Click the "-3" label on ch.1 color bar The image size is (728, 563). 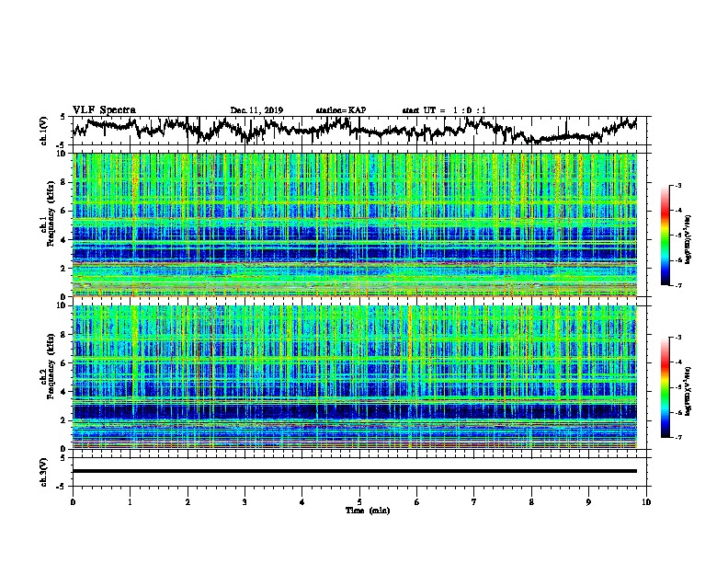(677, 186)
